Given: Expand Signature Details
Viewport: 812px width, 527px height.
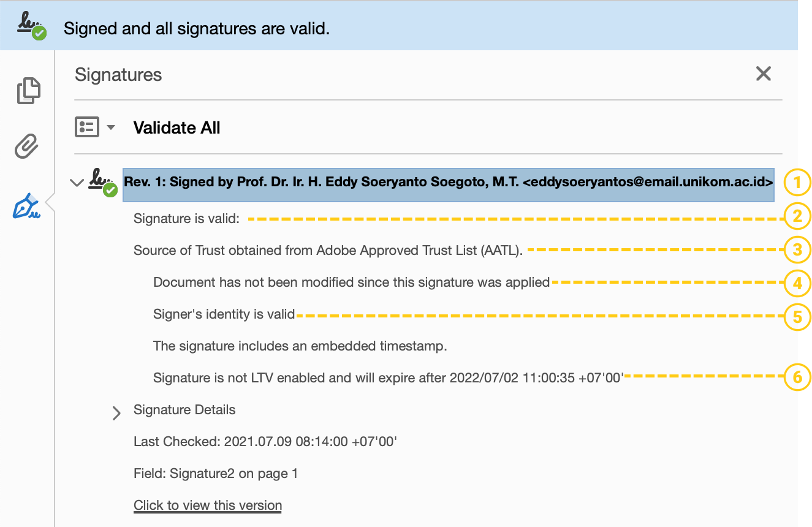Looking at the screenshot, I should 116,414.
